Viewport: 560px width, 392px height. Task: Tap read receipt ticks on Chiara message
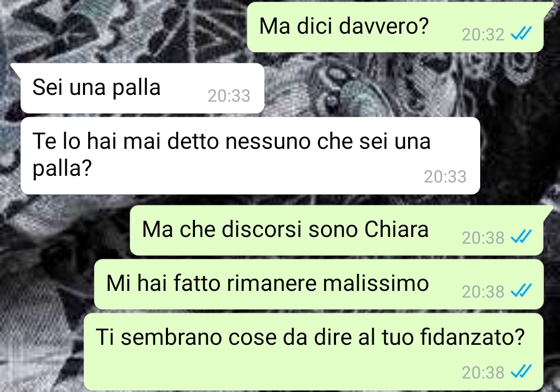point(522,236)
